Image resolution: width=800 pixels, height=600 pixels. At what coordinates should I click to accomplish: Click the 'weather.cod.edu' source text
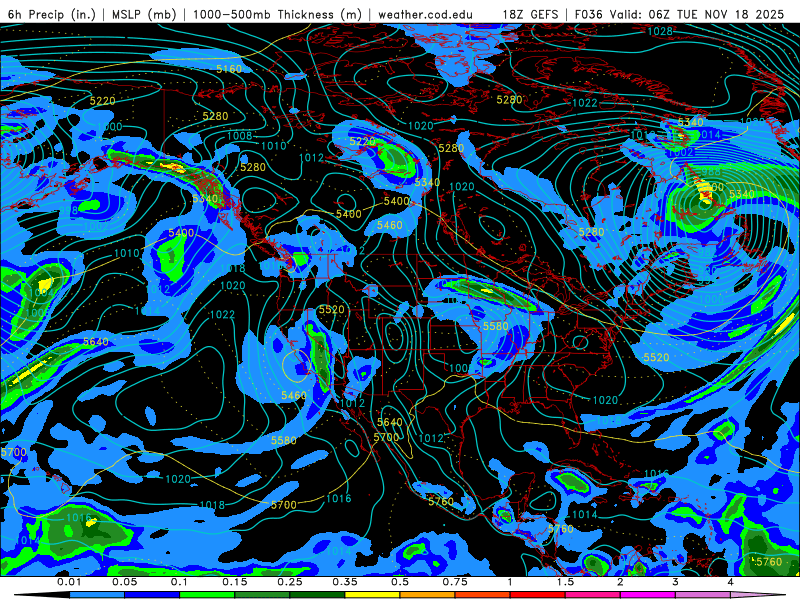[x=425, y=14]
